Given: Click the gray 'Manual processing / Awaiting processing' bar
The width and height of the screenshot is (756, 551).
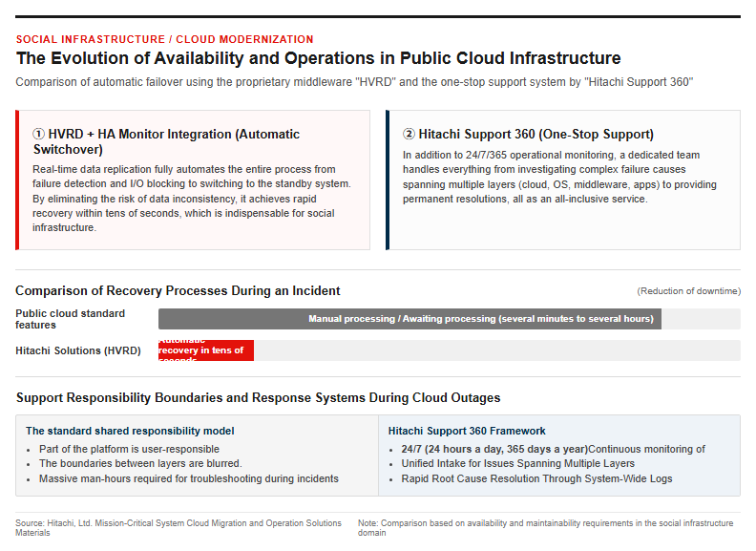Looking at the screenshot, I should (x=409, y=319).
